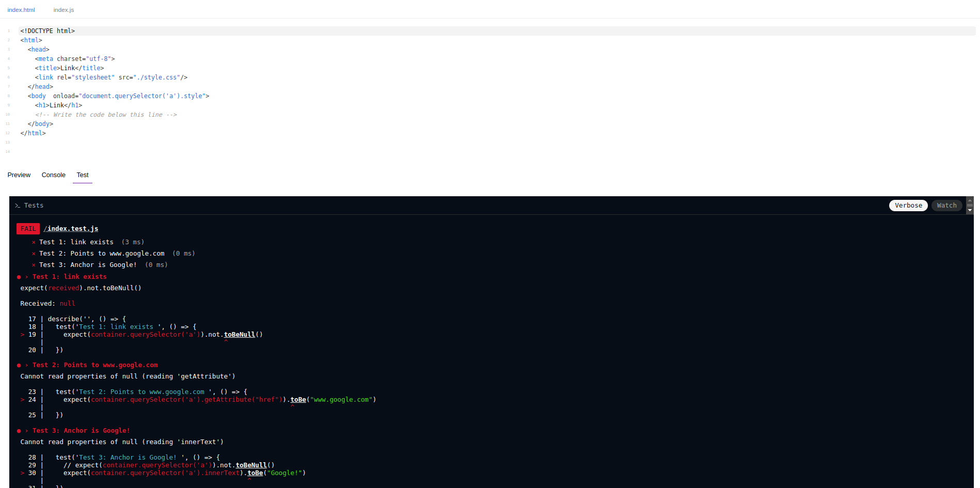
Task: Click the red dot marker before Test 2 failure heading
Action: tap(19, 365)
